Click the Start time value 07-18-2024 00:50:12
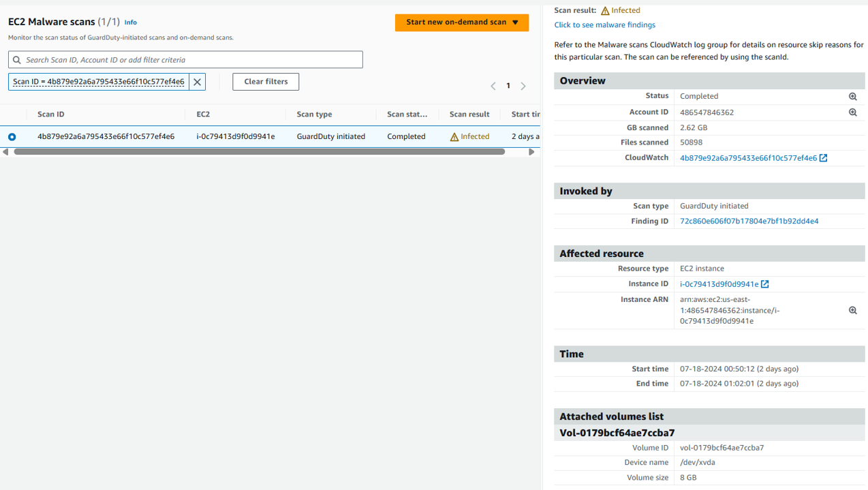Screen dimensions: 868x490 [739, 369]
